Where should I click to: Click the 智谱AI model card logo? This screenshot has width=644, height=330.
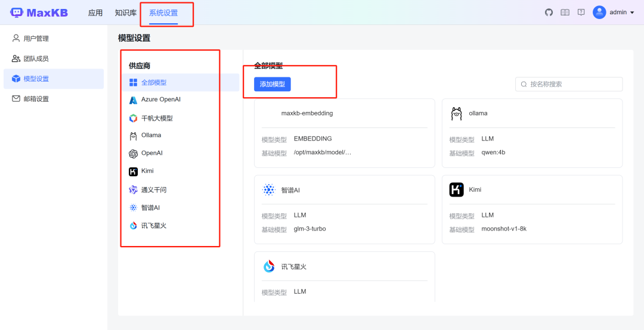268,189
